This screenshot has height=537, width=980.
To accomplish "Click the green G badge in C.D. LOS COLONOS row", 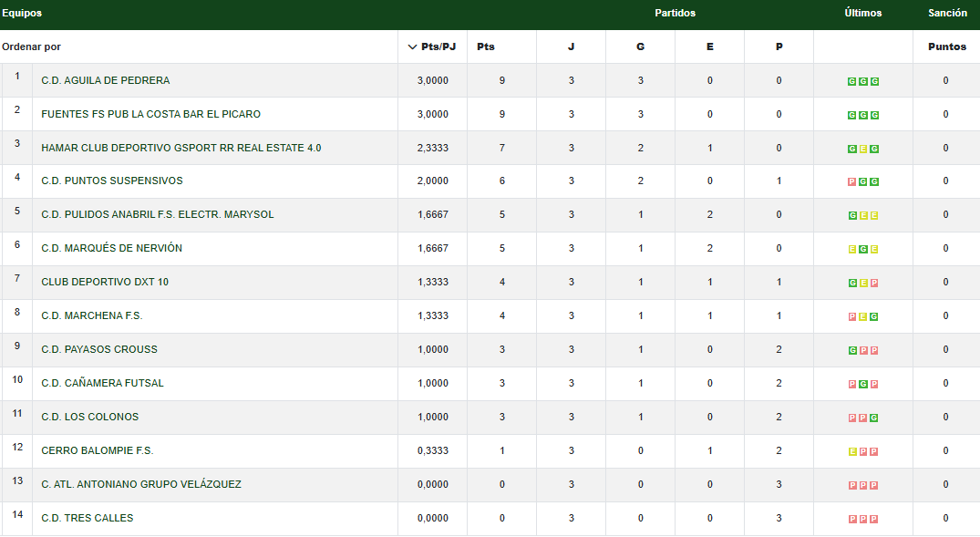I will pyautogui.click(x=874, y=418).
